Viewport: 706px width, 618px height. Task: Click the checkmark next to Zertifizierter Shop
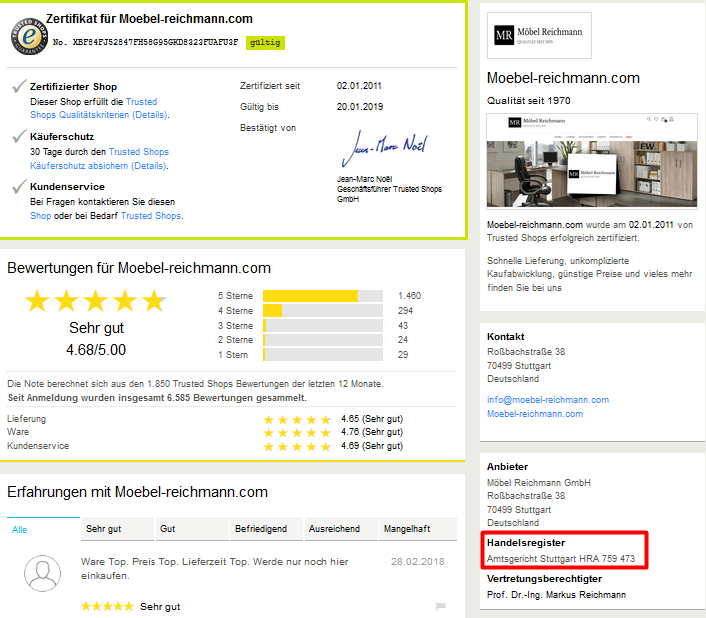[x=19, y=86]
